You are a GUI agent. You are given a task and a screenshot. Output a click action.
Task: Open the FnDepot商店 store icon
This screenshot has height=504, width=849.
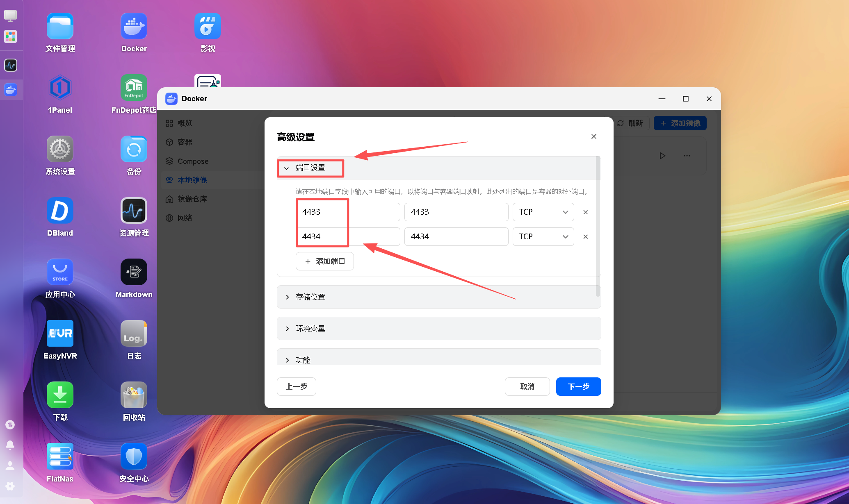134,88
